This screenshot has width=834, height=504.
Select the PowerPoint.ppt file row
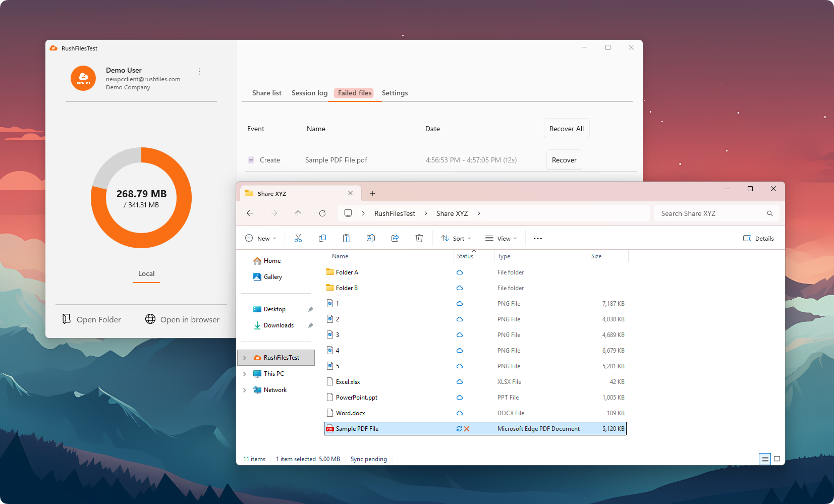pos(475,398)
